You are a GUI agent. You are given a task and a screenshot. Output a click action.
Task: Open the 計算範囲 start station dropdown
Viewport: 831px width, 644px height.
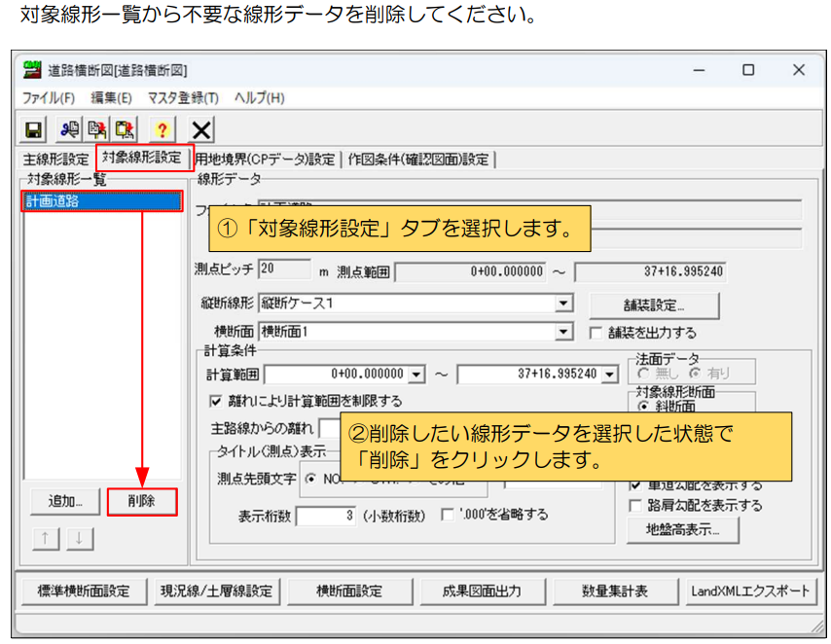point(416,375)
